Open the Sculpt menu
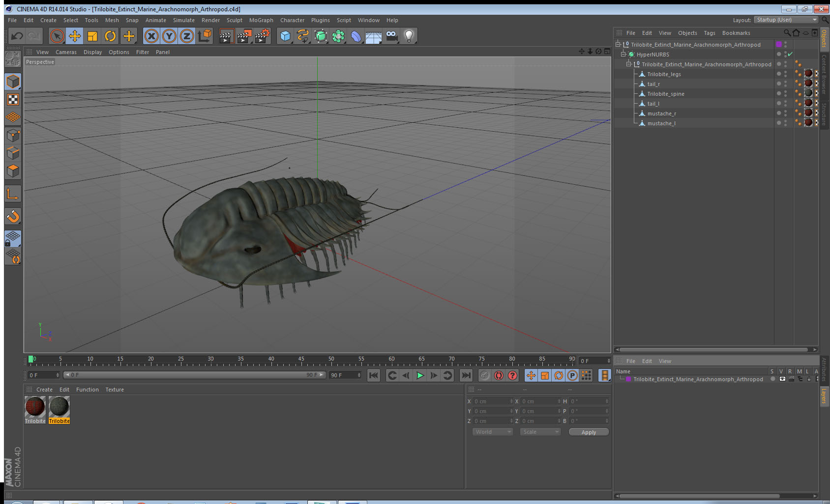 [234, 20]
